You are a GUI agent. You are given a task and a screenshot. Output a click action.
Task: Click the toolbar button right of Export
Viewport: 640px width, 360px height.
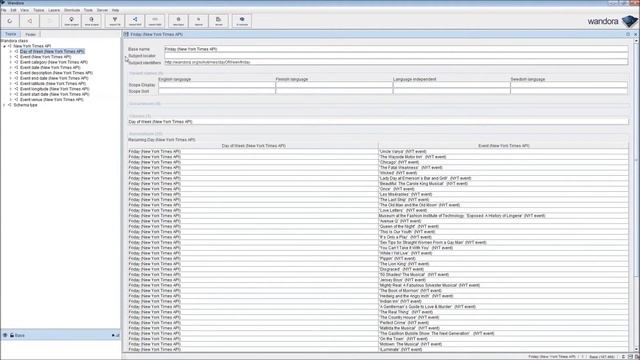(x=155, y=21)
